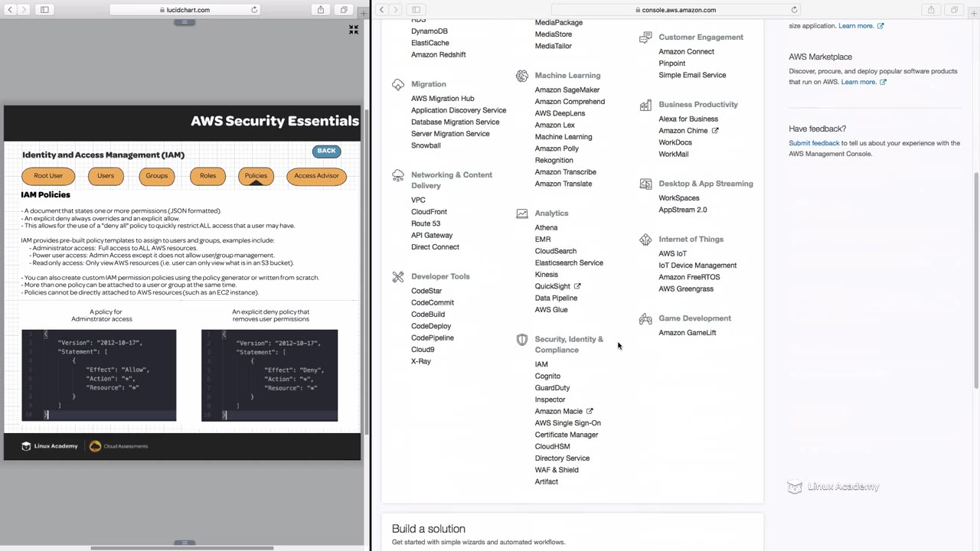Open Amazon GameLift service

(688, 333)
